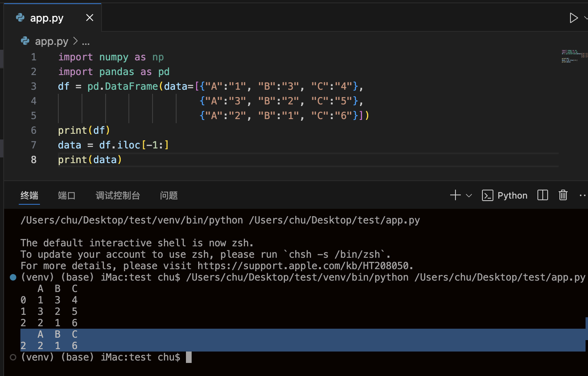Click app.py in the breadcrumb path
Viewport: 588px width, 376px height.
tap(51, 41)
